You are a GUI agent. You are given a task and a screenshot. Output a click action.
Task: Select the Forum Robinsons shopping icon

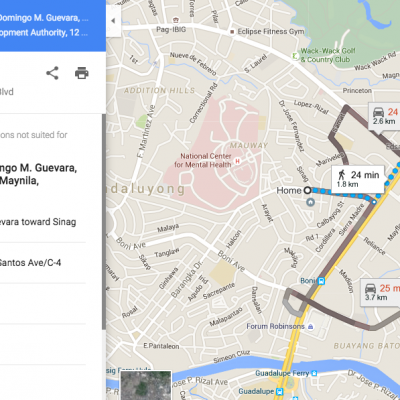click(311, 327)
